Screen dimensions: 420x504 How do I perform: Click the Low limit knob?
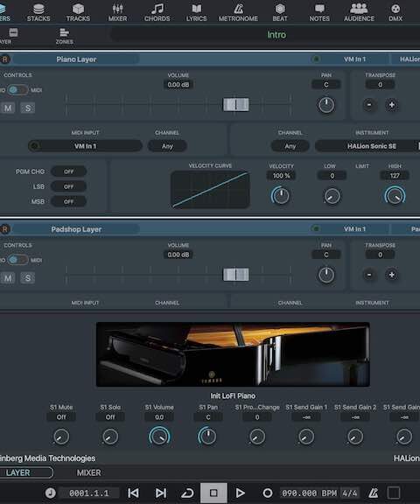(332, 196)
